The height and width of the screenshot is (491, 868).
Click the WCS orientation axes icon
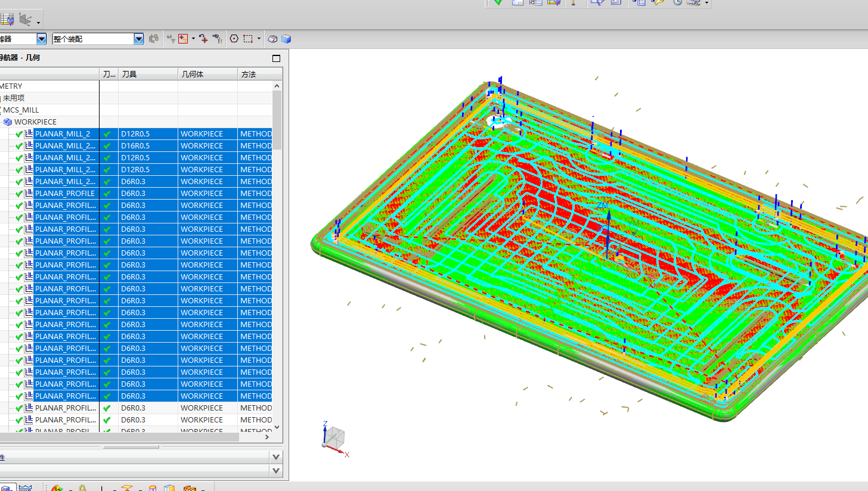tap(24, 20)
